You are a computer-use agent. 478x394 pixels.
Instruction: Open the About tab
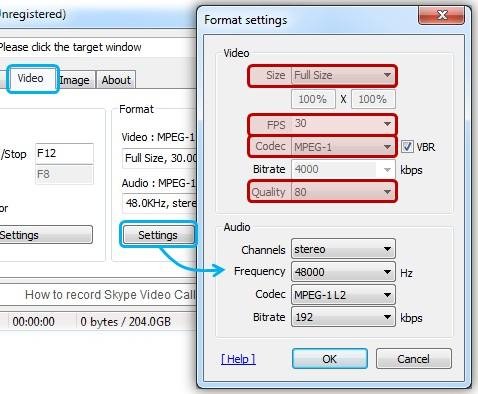pos(116,80)
